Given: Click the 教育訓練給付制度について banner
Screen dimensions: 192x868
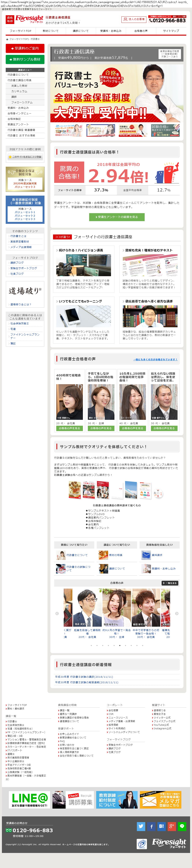Looking at the screenshot, I should tap(117, 800).
